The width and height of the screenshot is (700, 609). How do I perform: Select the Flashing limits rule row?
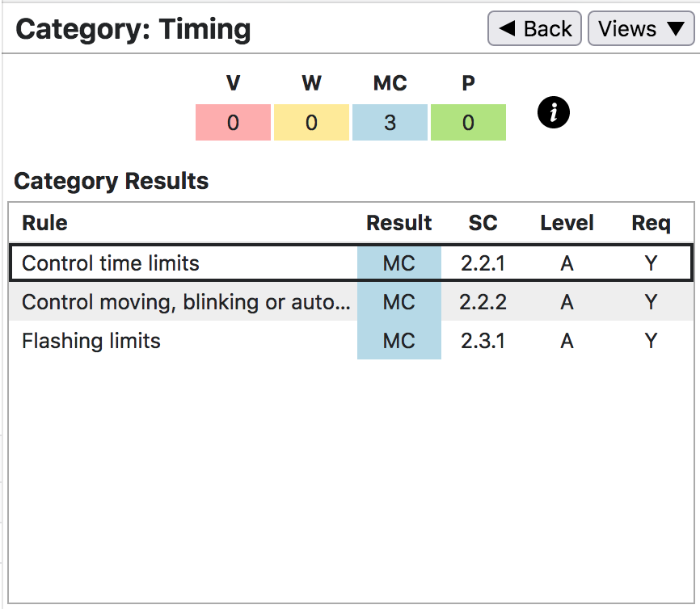click(x=91, y=341)
